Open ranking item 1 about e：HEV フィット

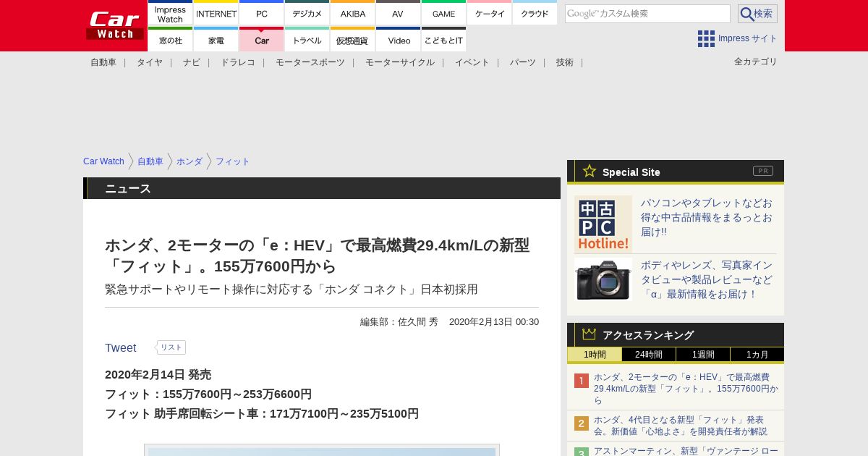[686, 389]
